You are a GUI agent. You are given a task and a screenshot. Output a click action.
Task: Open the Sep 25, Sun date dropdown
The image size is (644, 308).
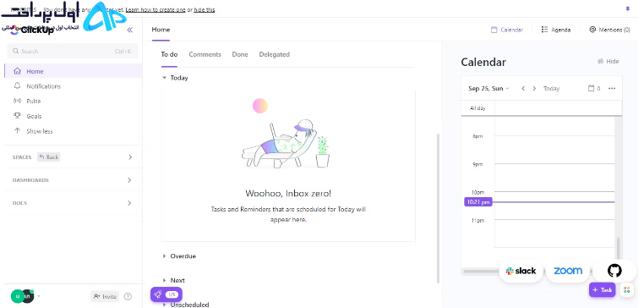[488, 88]
